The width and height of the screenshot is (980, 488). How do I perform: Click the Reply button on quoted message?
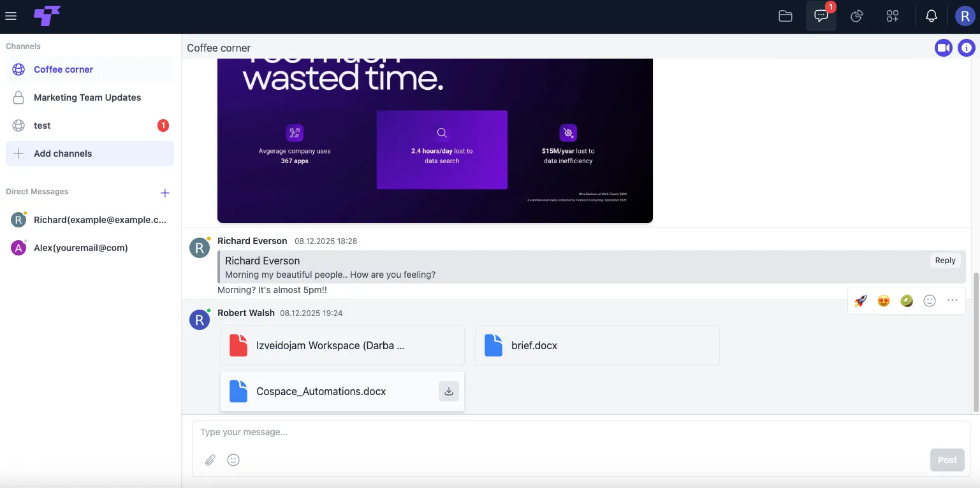945,260
